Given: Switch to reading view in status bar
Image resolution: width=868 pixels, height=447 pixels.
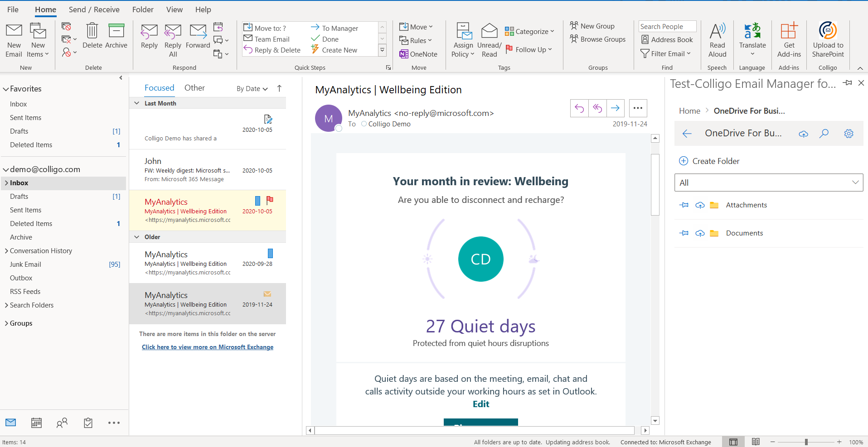Looking at the screenshot, I should pyautogui.click(x=756, y=442).
